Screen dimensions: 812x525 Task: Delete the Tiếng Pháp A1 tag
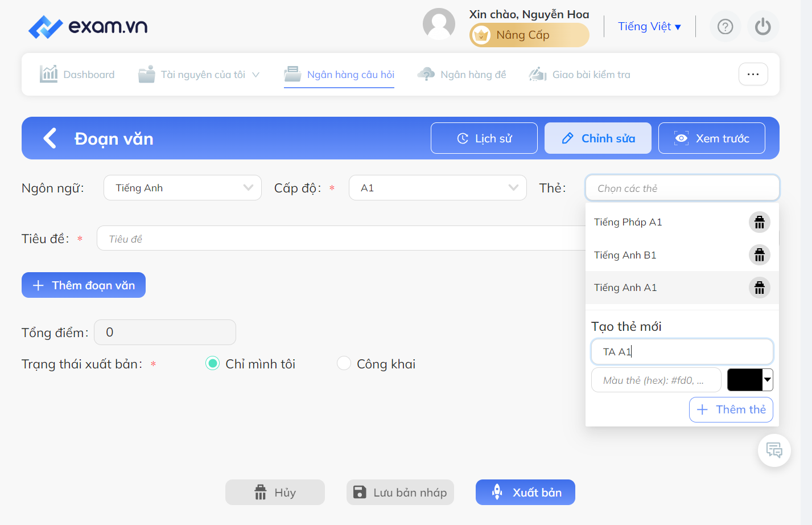(759, 222)
